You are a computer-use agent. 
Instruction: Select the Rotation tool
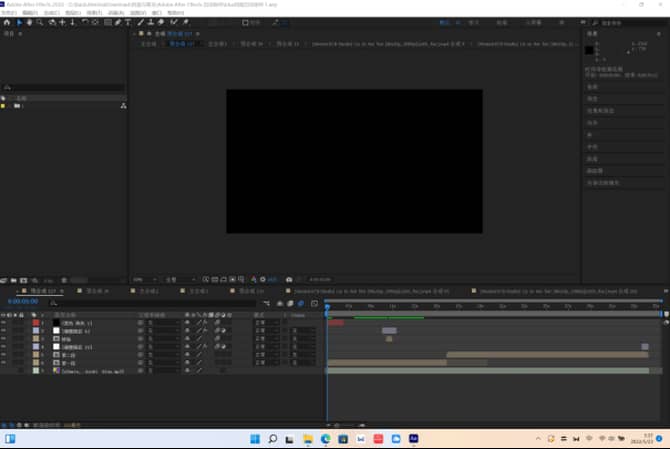pyautogui.click(x=85, y=22)
